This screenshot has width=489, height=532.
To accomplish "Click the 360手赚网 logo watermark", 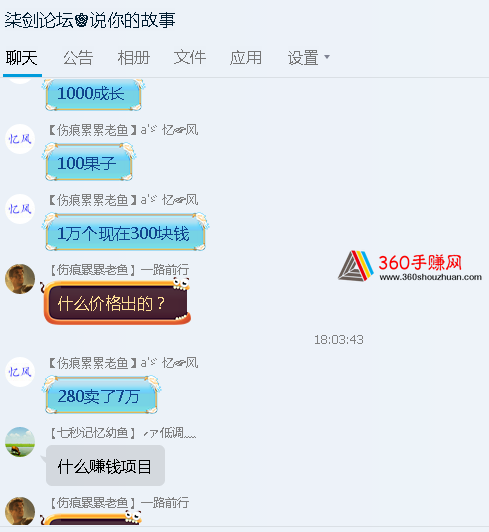I will [410, 266].
